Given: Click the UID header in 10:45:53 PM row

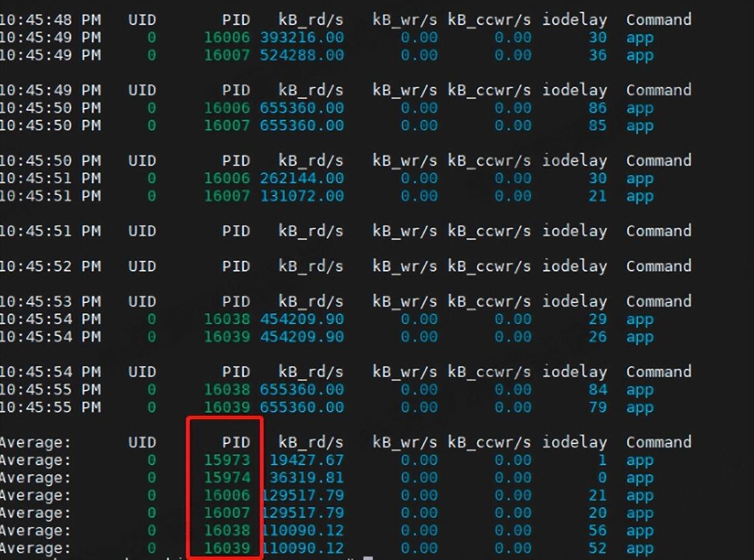Looking at the screenshot, I should [x=142, y=301].
